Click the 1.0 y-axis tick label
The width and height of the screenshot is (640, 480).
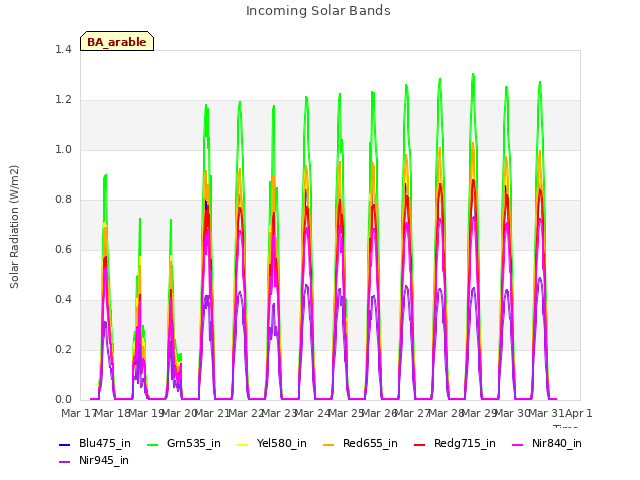pyautogui.click(x=63, y=149)
